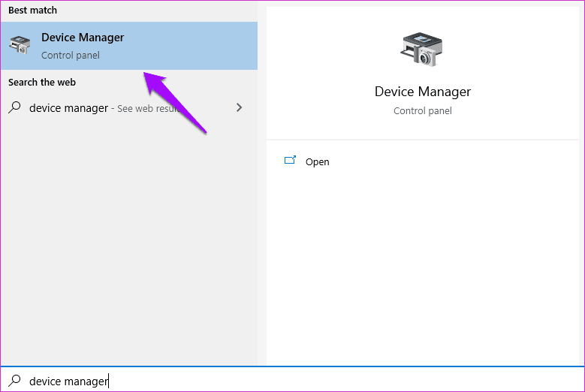This screenshot has width=585, height=392.
Task: Click the Open action's window-arrow icon
Action: coord(290,161)
